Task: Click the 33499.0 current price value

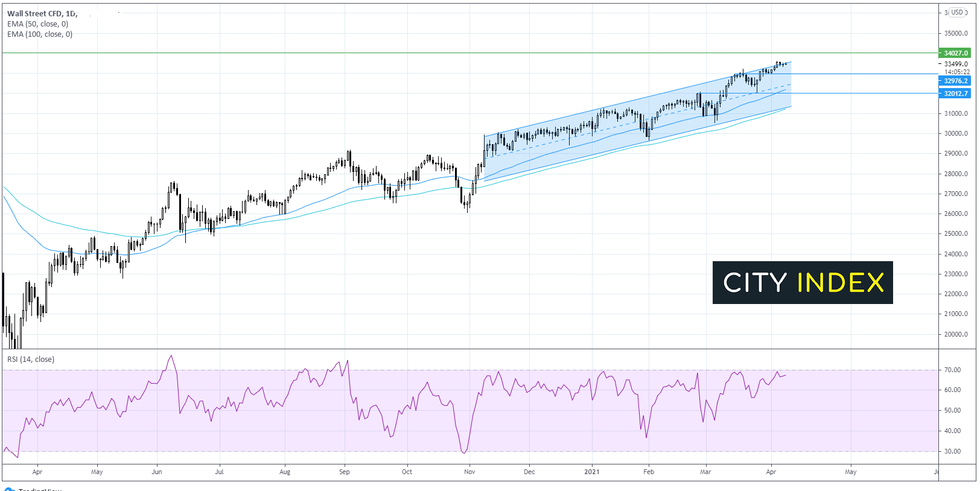Action: [x=956, y=64]
